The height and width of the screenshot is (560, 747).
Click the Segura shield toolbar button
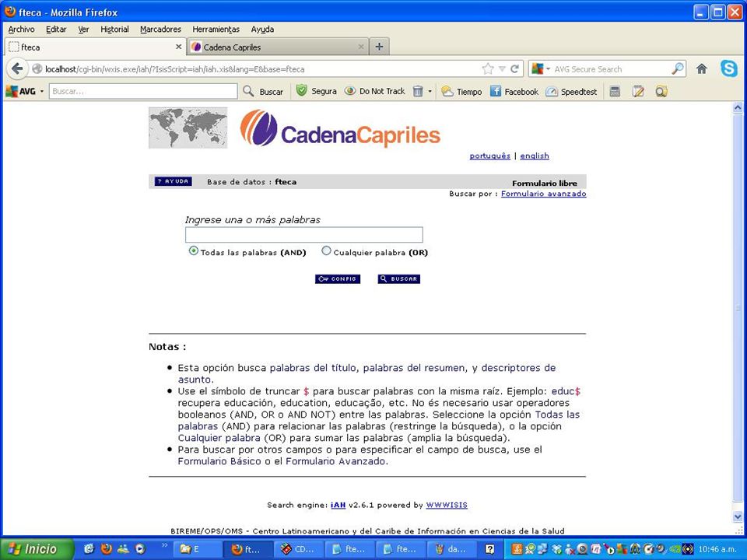click(317, 91)
